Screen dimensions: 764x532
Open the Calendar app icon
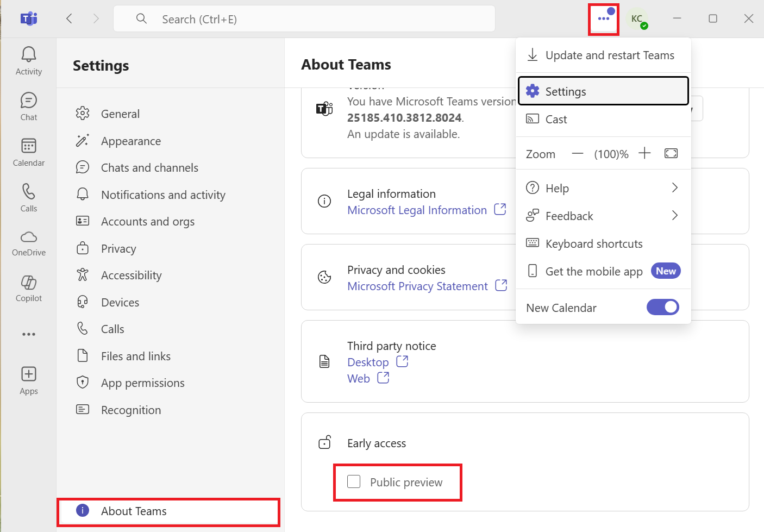click(x=29, y=152)
